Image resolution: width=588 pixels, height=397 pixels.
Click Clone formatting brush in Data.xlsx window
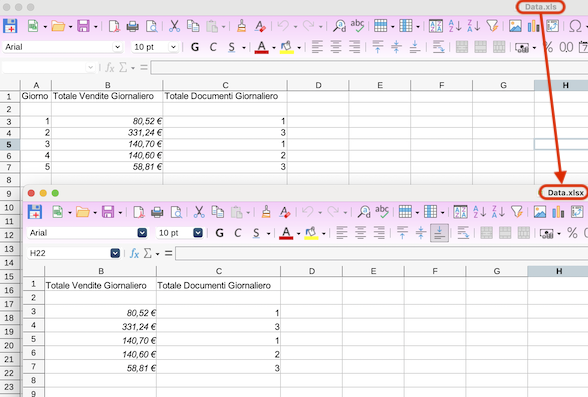266,212
